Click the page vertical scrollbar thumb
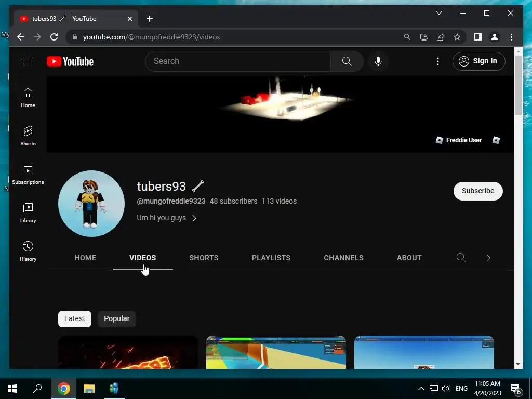Image resolution: width=532 pixels, height=399 pixels. click(518, 85)
